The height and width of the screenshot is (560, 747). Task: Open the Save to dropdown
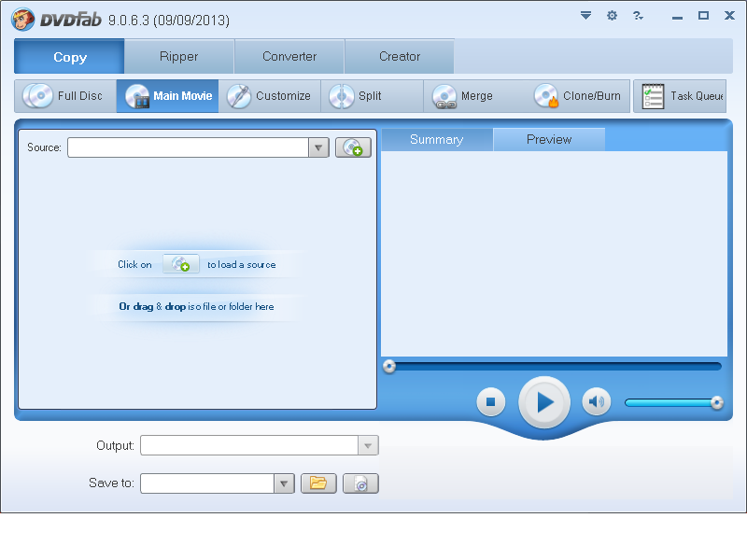pos(284,483)
